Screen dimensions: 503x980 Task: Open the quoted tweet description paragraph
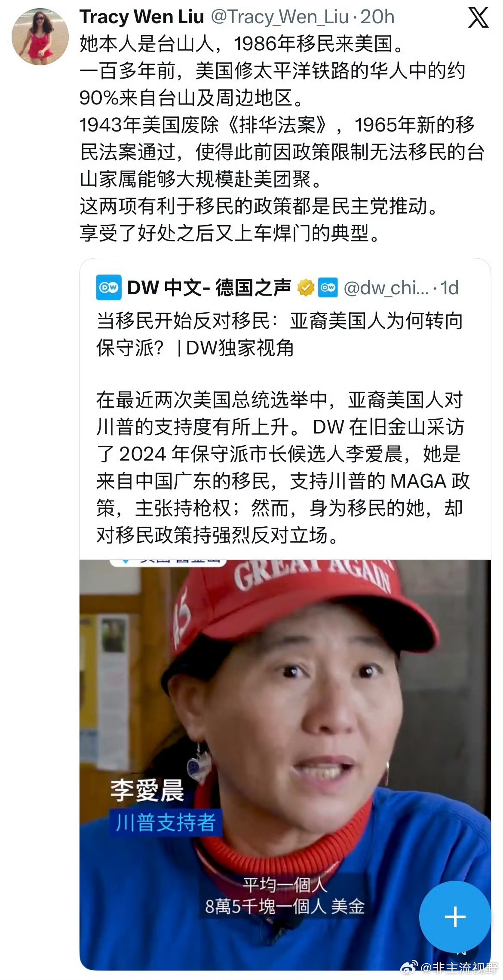click(x=283, y=467)
